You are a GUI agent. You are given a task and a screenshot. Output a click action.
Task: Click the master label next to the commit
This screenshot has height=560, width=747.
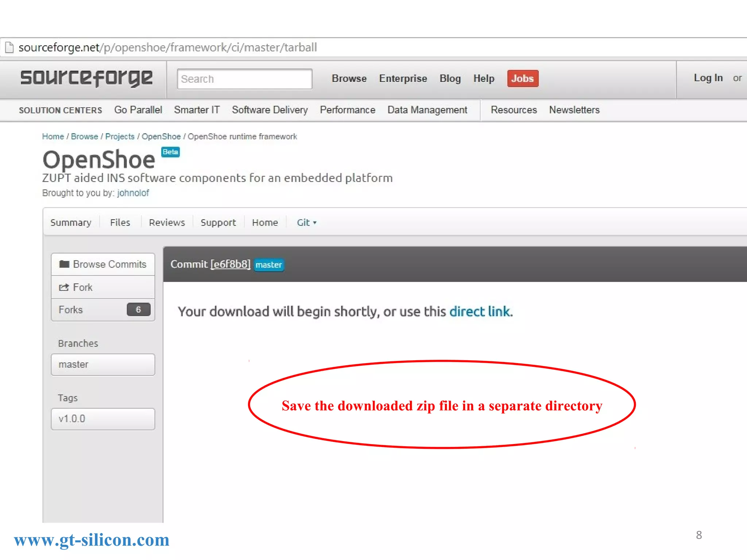[269, 265]
